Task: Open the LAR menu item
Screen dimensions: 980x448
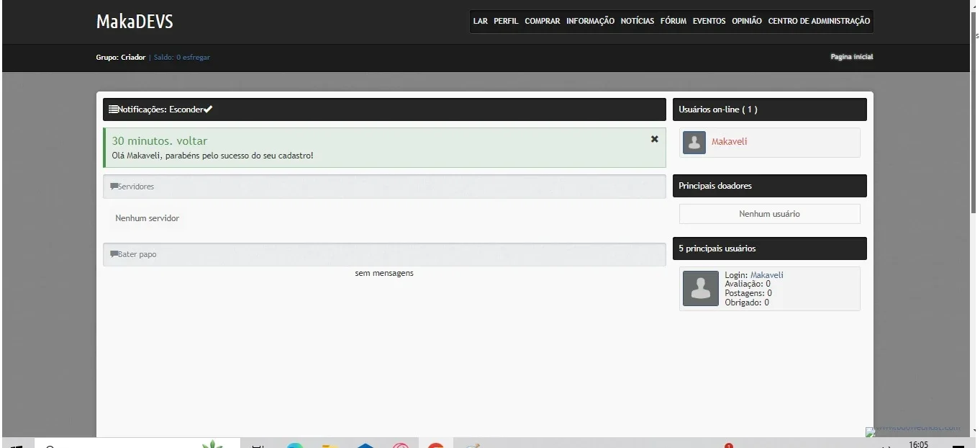Action: (x=481, y=21)
